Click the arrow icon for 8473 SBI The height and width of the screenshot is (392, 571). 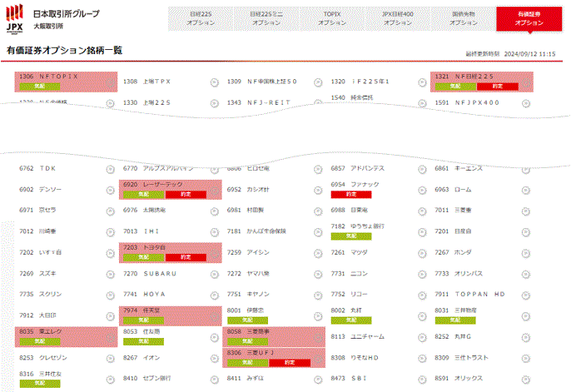[x=422, y=380]
